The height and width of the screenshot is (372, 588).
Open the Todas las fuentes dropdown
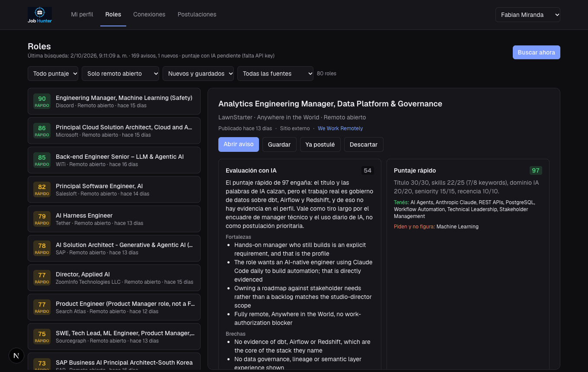275,74
